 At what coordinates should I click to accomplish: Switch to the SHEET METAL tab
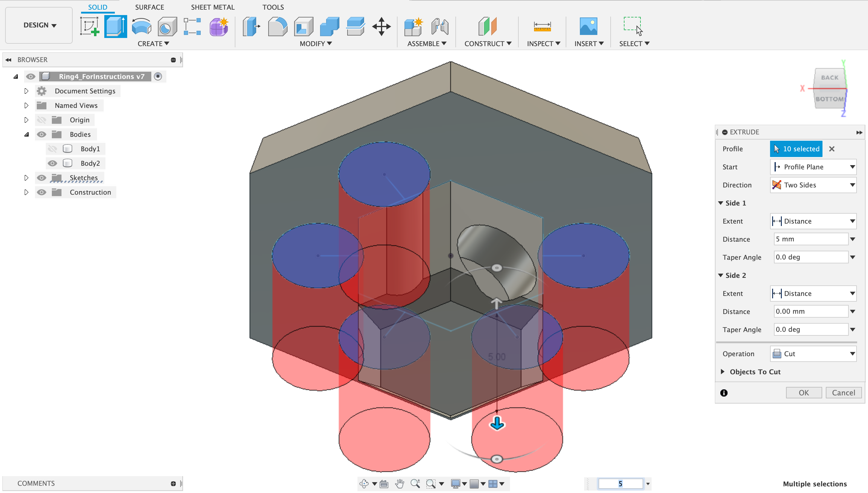click(212, 7)
